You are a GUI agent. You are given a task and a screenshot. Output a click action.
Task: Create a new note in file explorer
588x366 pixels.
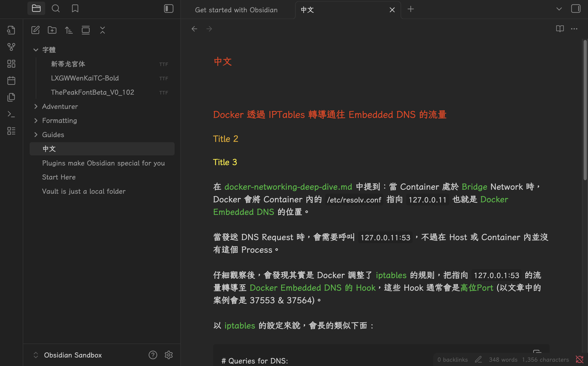(35, 30)
